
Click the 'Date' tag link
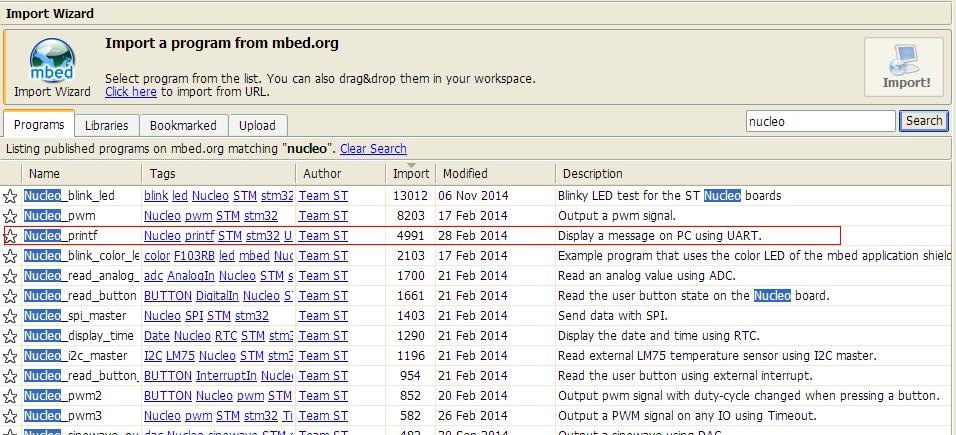[157, 336]
